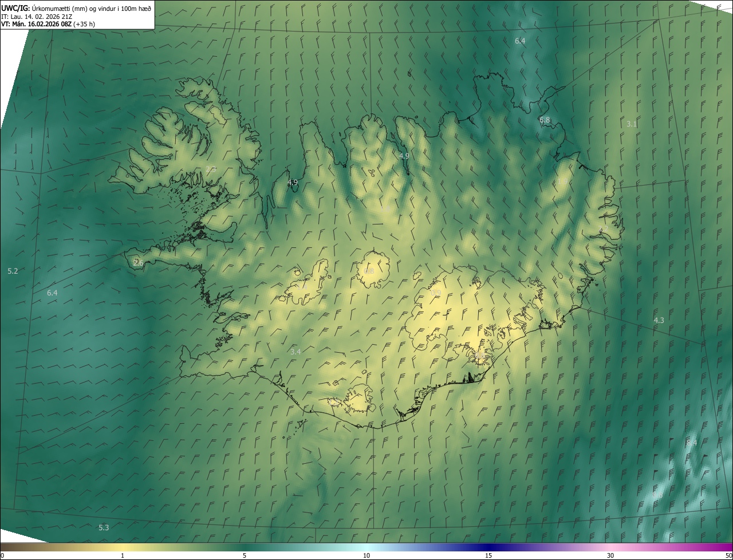Click the 1 tick label on the colour scale
The height and width of the screenshot is (560, 733).
tap(123, 555)
